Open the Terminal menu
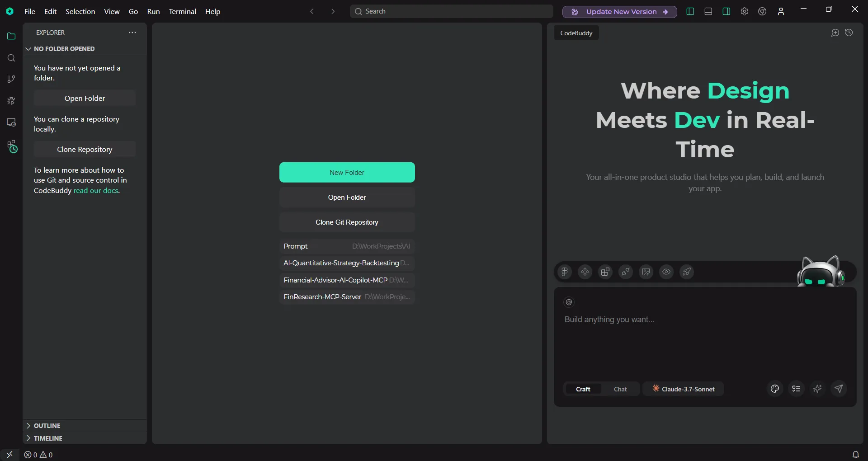This screenshot has width=868, height=461. (182, 11)
